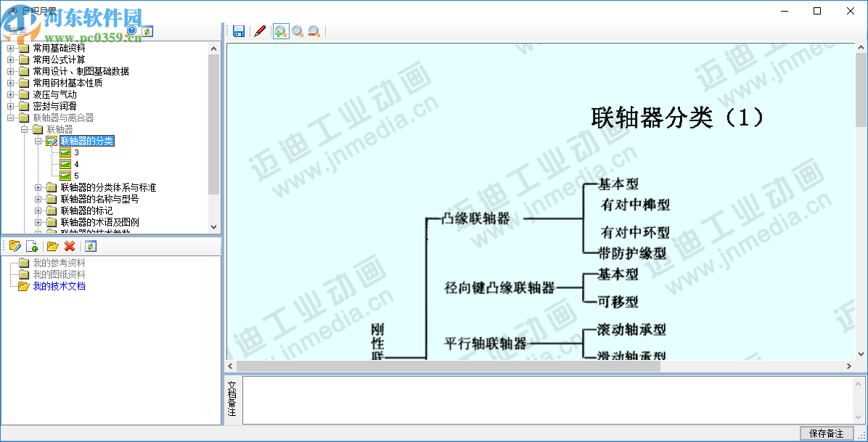This screenshot has height=442, width=868.
Task: Select the red pencil annotation tool
Action: click(260, 31)
